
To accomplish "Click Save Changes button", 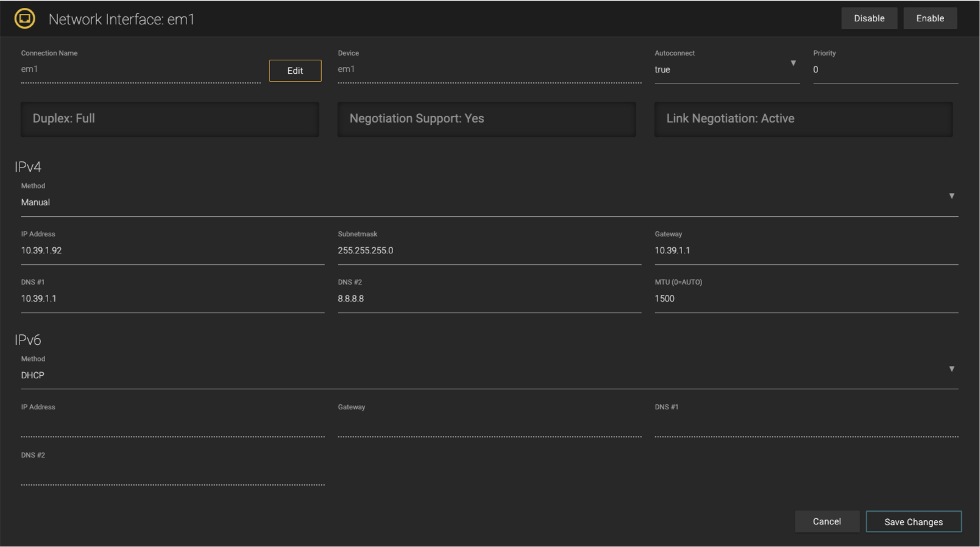I will click(x=914, y=521).
